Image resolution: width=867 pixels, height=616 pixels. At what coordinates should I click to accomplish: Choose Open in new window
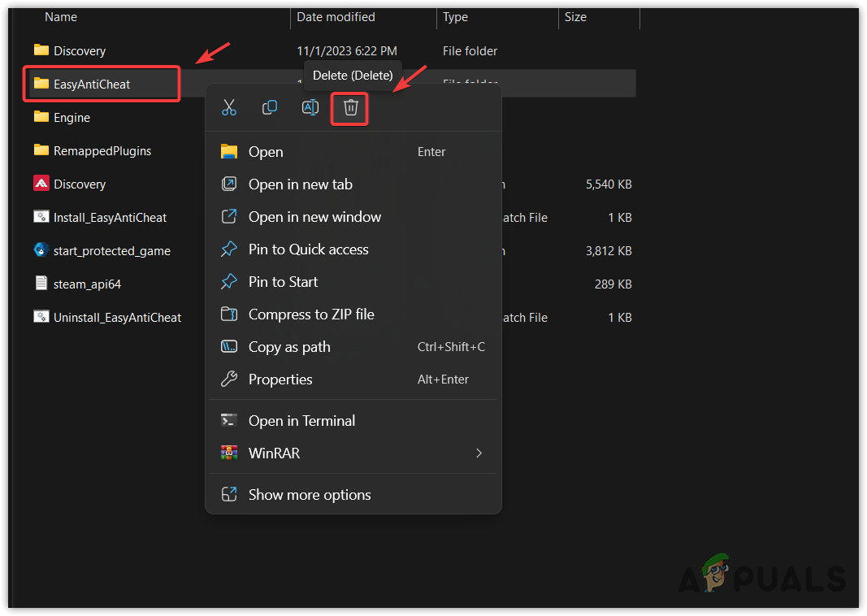point(353,217)
